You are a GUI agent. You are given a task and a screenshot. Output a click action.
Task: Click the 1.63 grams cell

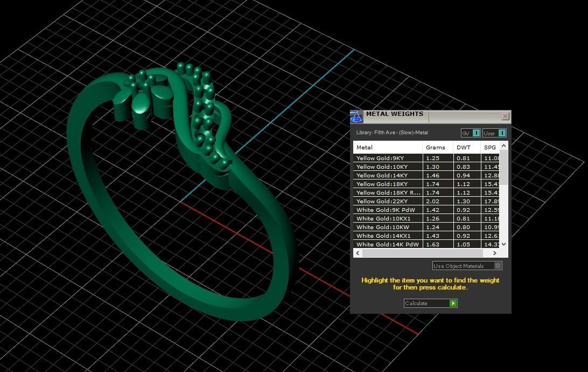(438, 244)
